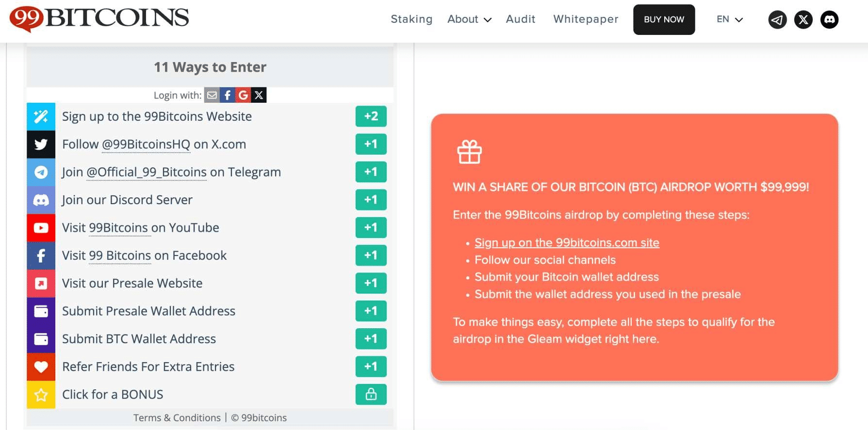The height and width of the screenshot is (430, 868).
Task: Expand the Join our Discord Server entry
Action: 127,200
